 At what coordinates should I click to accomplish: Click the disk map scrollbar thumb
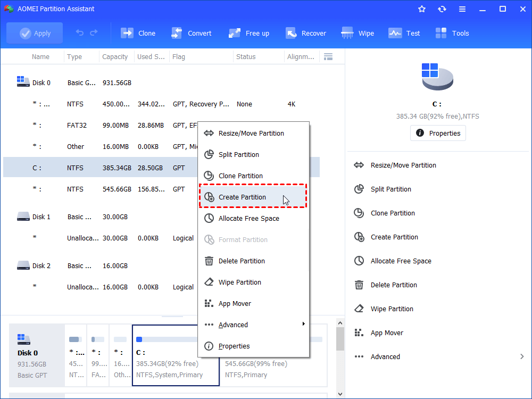(340, 339)
